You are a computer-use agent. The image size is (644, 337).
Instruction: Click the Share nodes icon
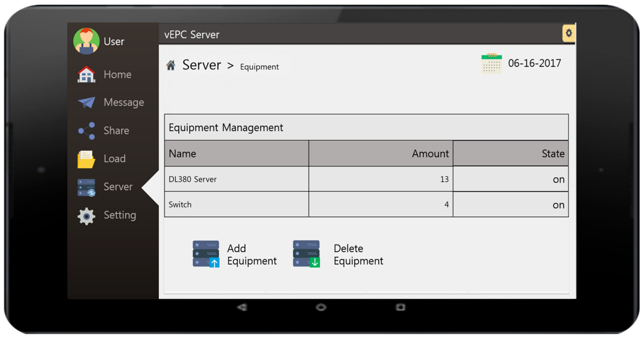pyautogui.click(x=86, y=131)
